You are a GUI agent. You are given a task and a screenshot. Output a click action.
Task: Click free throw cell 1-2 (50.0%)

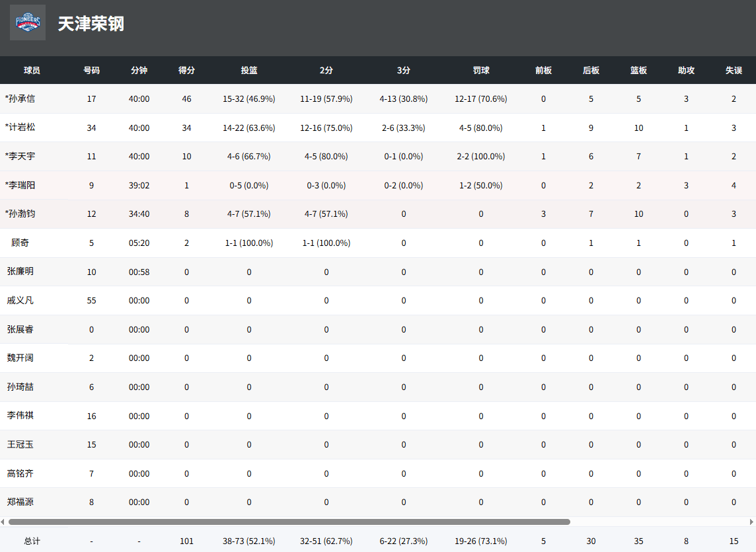click(480, 185)
